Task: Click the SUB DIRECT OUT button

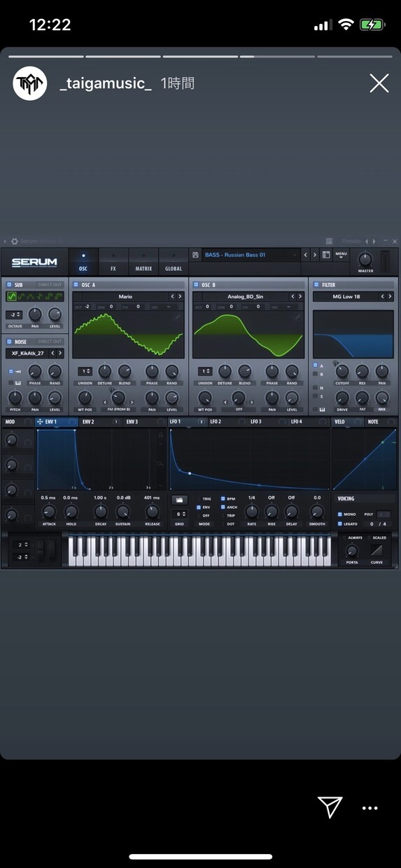Action: [x=50, y=285]
